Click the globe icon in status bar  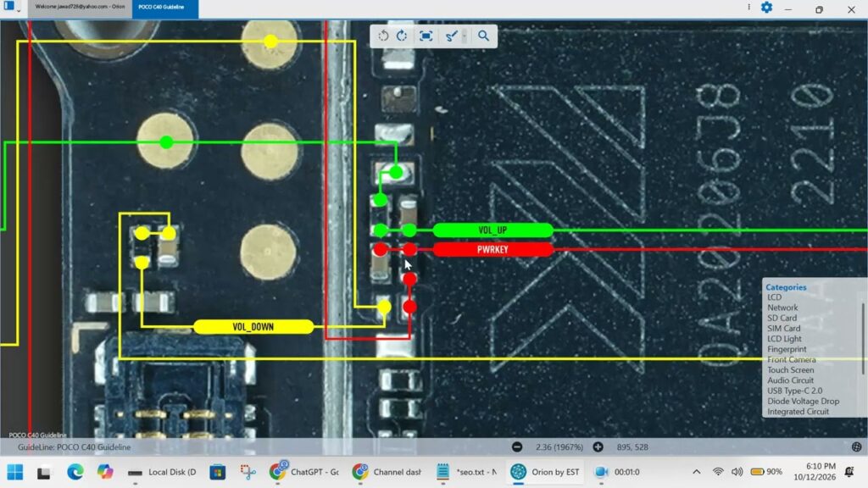coord(856,447)
